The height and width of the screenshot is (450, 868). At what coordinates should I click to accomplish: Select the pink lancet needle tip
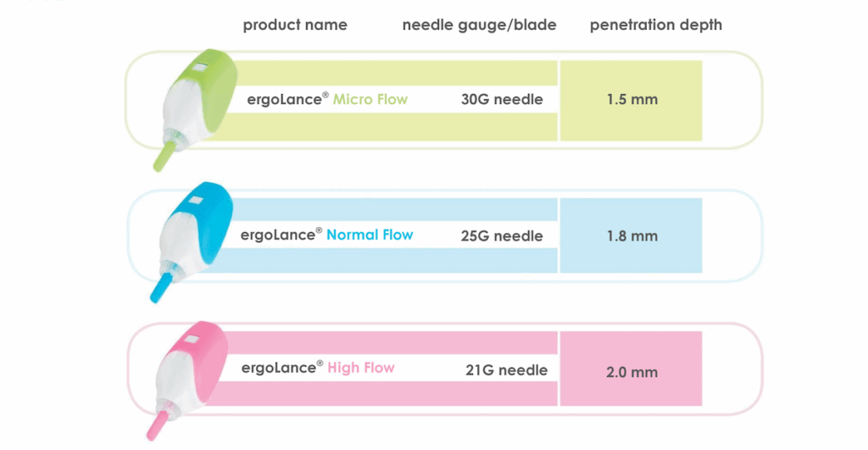[159, 425]
